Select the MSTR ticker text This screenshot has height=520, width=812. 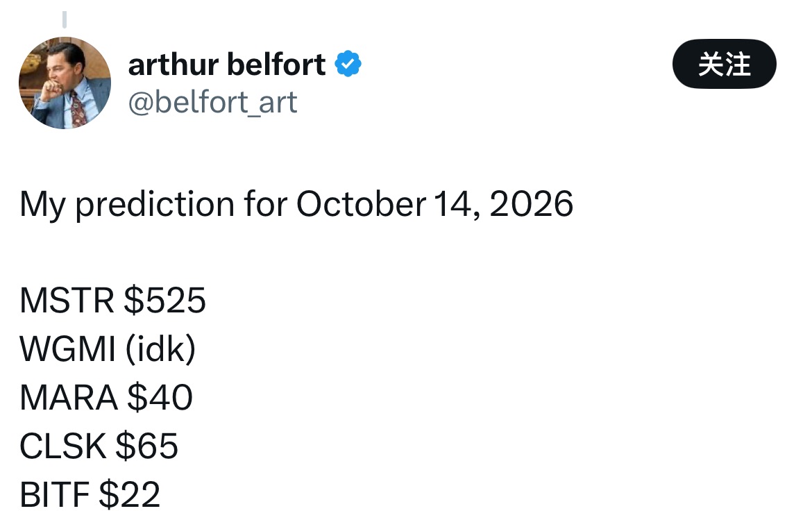coord(67,301)
